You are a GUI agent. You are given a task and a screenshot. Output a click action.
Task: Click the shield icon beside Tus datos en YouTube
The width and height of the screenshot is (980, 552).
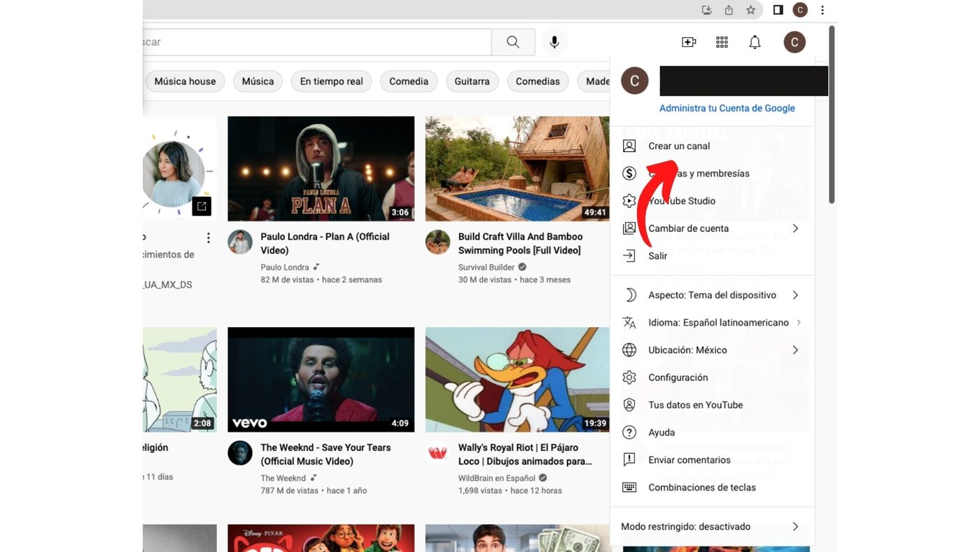pos(629,405)
